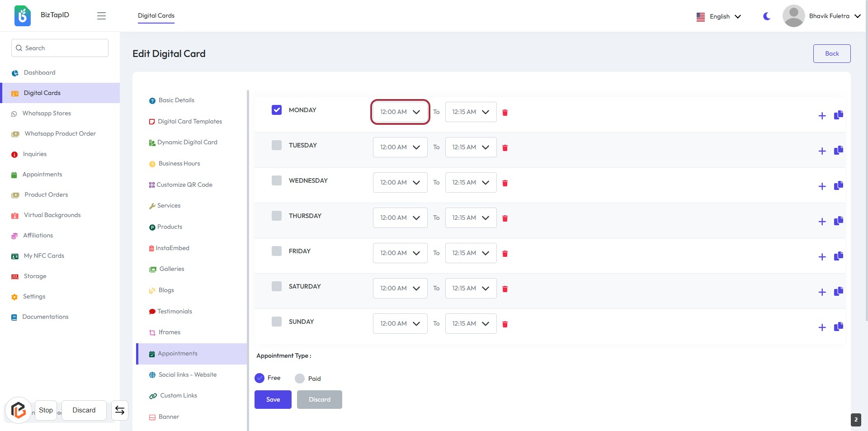Click the BizTapID logo icon
Viewport: 868px width, 431px height.
tap(23, 16)
